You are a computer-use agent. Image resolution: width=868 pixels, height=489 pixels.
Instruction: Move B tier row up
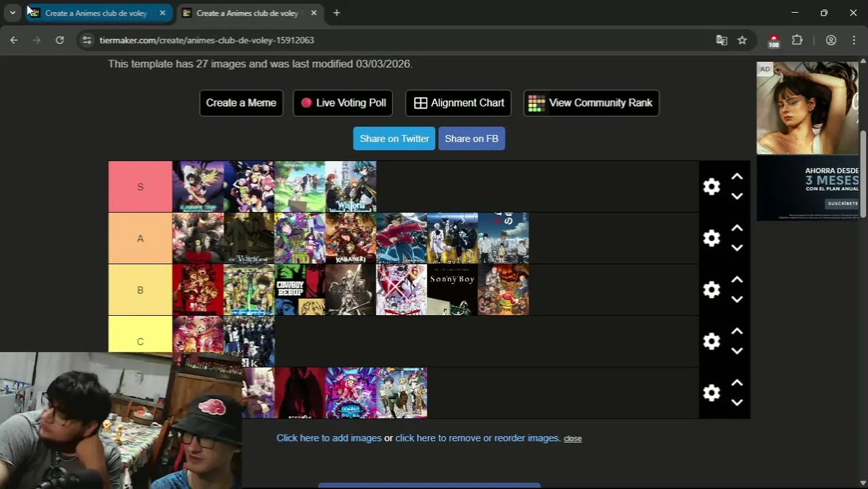737,280
